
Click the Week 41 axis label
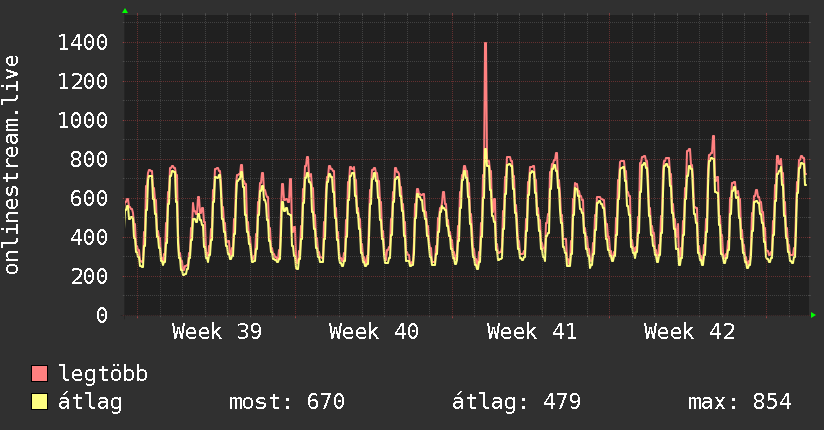point(532,332)
